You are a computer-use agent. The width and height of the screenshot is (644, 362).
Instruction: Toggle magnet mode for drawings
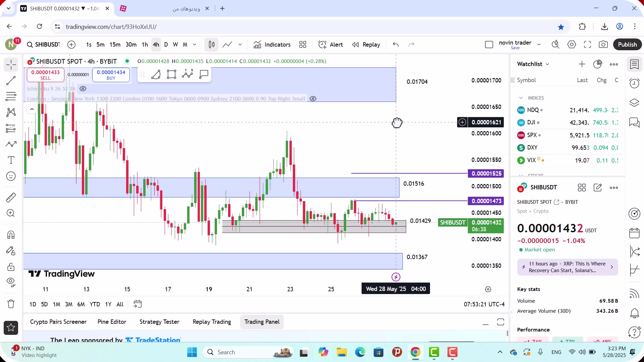coord(11,235)
